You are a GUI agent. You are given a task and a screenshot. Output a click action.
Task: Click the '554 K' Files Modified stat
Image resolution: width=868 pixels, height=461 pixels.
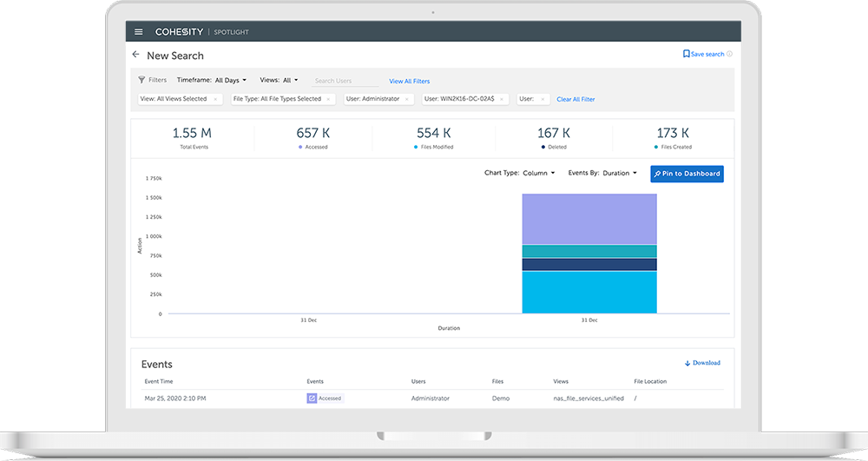tap(434, 134)
